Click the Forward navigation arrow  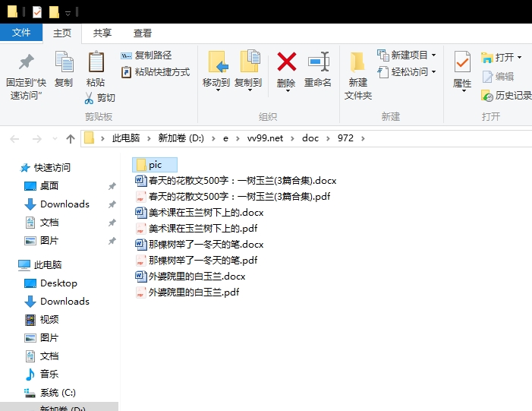[x=36, y=138]
